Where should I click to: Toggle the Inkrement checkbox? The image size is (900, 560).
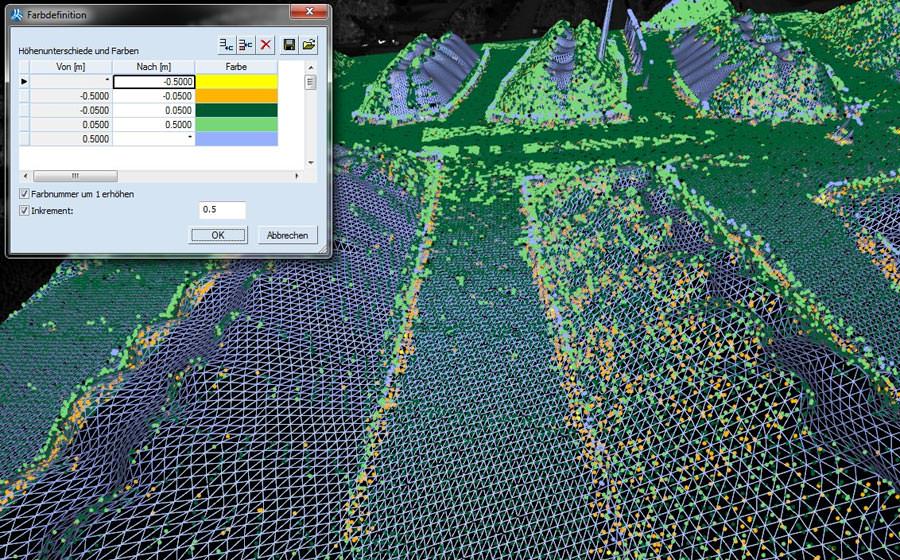click(24, 211)
